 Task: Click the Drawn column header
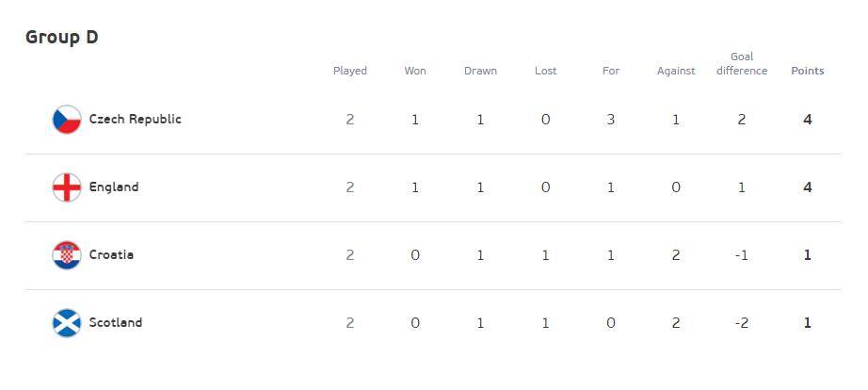[480, 71]
